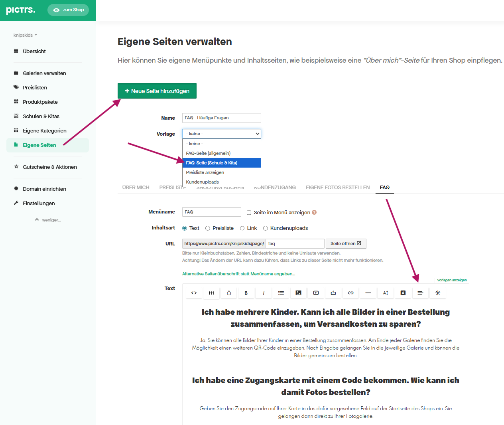Select Kundenuploads as Inhaltsart
This screenshot has height=425, width=504.
coord(266,228)
